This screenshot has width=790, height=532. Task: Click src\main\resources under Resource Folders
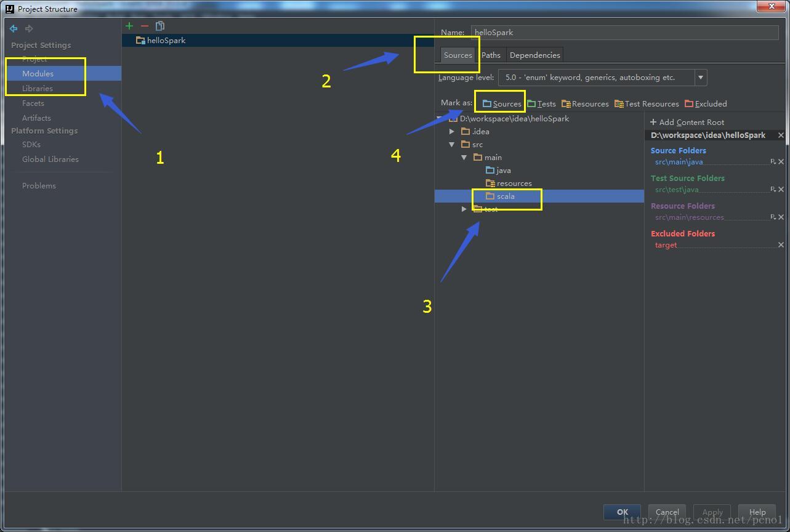coord(690,217)
